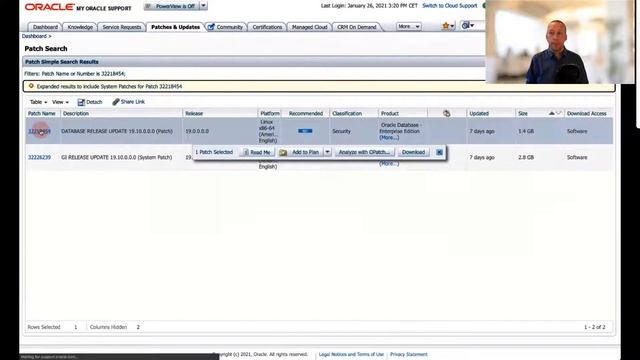
Task: Open the CRM On Demand tab
Action: (x=357, y=27)
